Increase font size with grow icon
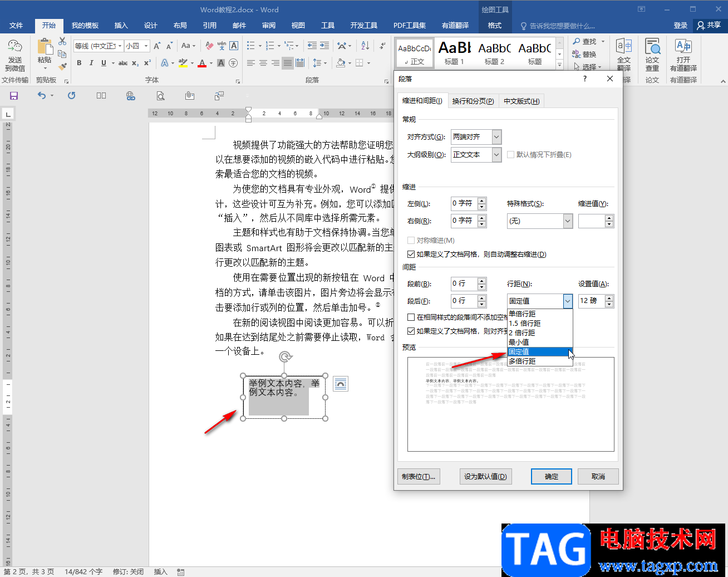Screen dimensions: 728x577 click(157, 46)
